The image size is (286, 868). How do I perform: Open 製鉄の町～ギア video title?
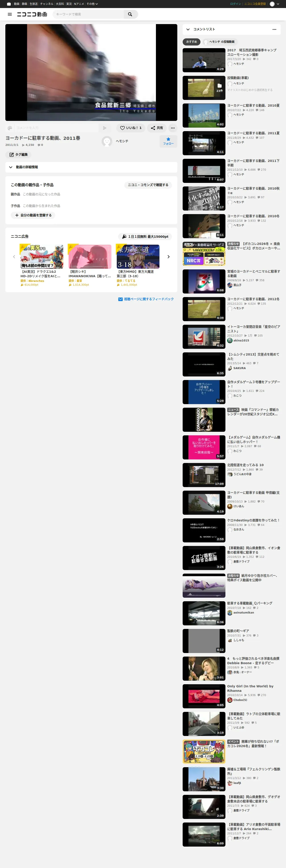point(238,631)
